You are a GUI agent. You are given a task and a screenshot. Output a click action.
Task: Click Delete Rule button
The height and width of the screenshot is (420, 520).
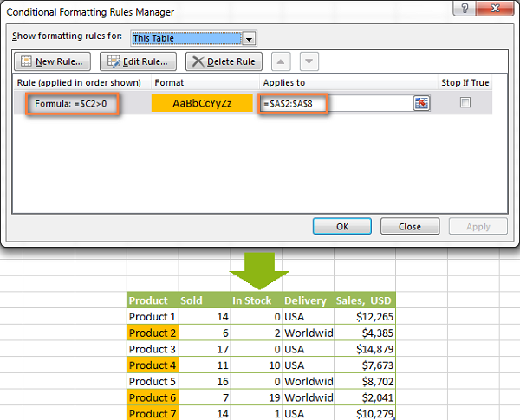[x=224, y=61]
